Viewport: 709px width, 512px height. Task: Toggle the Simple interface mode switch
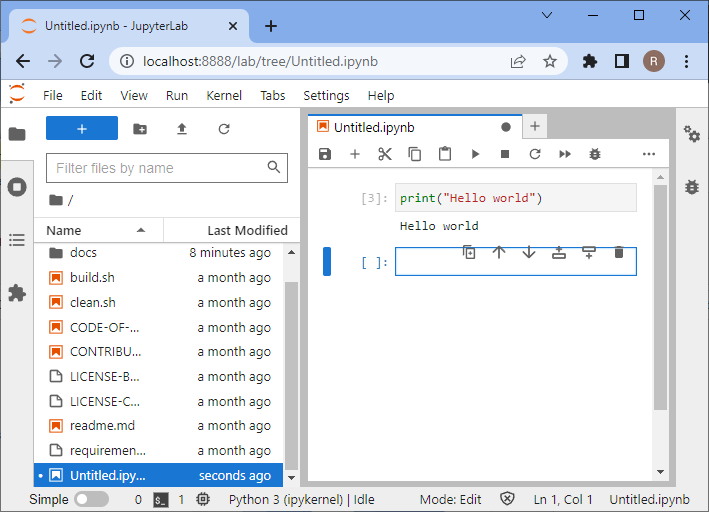tap(91, 499)
